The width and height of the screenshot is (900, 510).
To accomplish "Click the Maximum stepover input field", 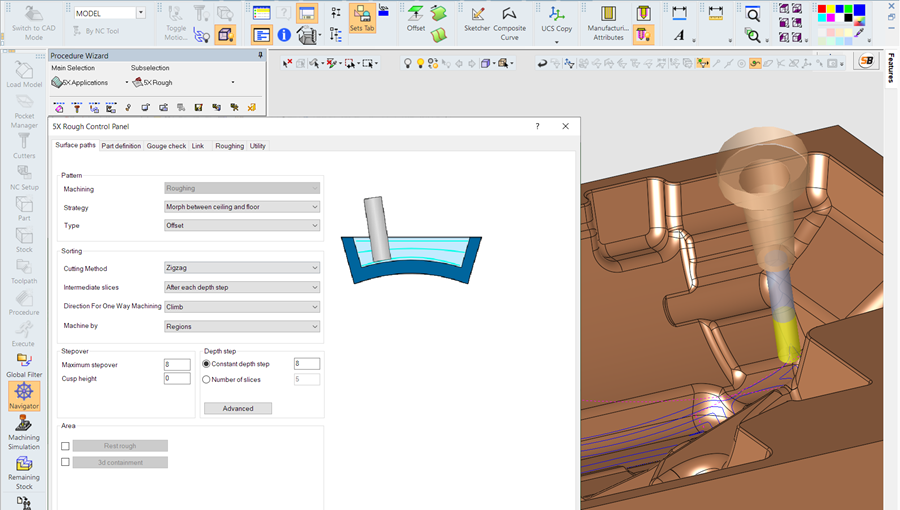I will point(177,364).
